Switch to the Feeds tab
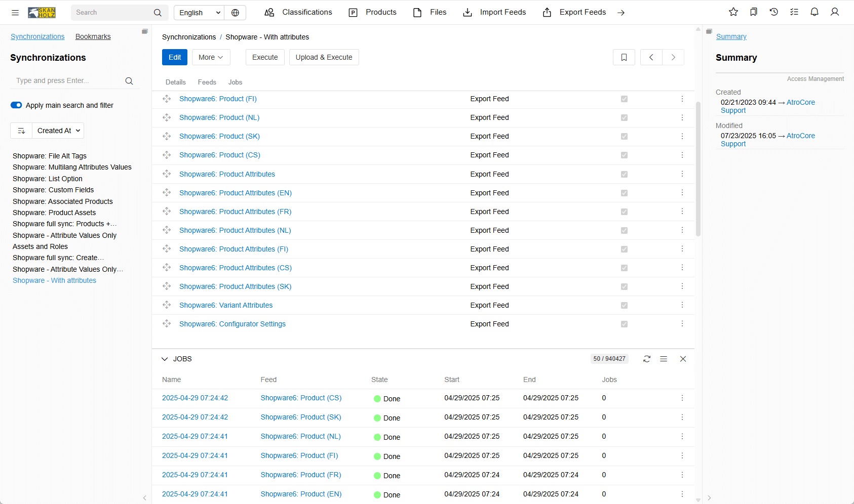This screenshot has height=504, width=854. coord(207,82)
